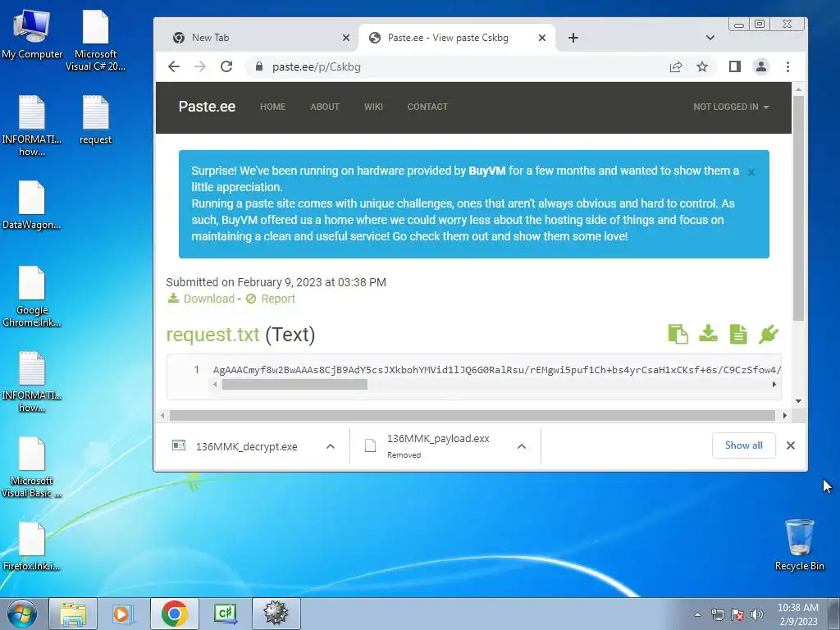Screen dimensions: 840x630
Task: Open the WIKI nav item
Action: click(373, 107)
